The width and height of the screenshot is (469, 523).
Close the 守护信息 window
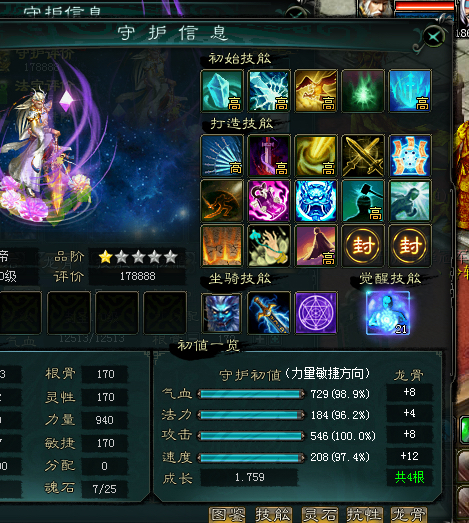pyautogui.click(x=434, y=36)
